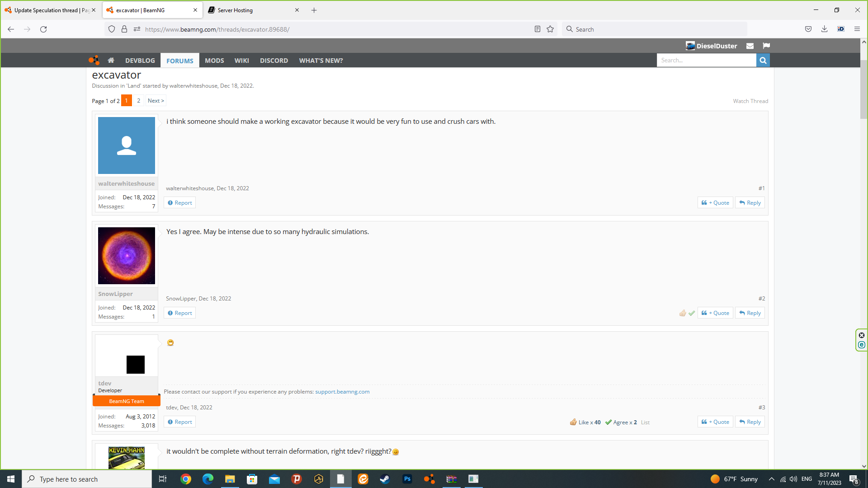
Task: Toggle reader view icon in address bar
Action: (x=537, y=29)
